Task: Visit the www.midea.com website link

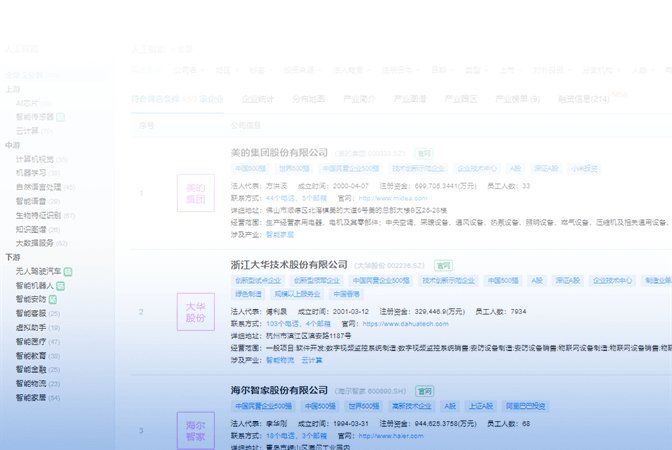Action: (x=393, y=198)
